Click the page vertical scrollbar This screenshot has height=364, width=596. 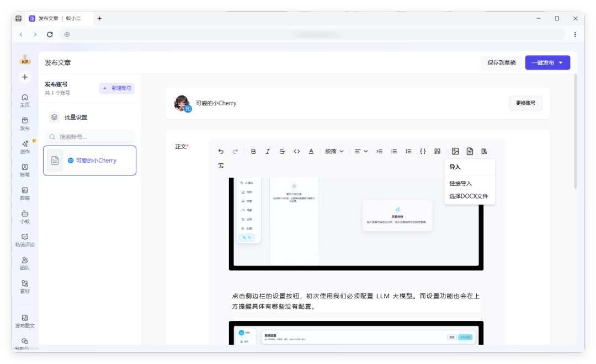(x=575, y=131)
